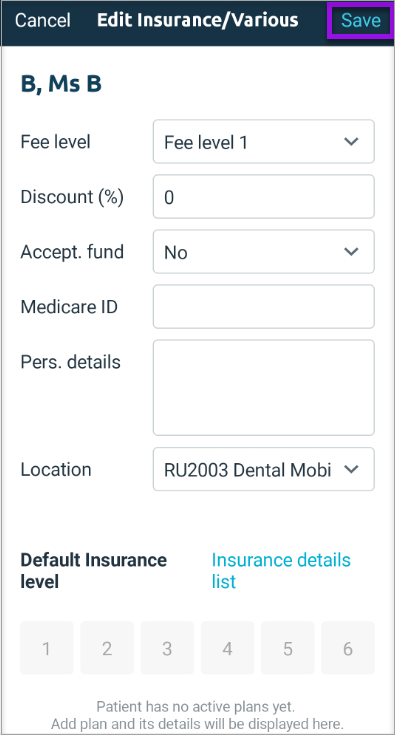Screen dimensions: 395x735
Task: Click the Location chevron arrow icon
Action: (x=351, y=469)
